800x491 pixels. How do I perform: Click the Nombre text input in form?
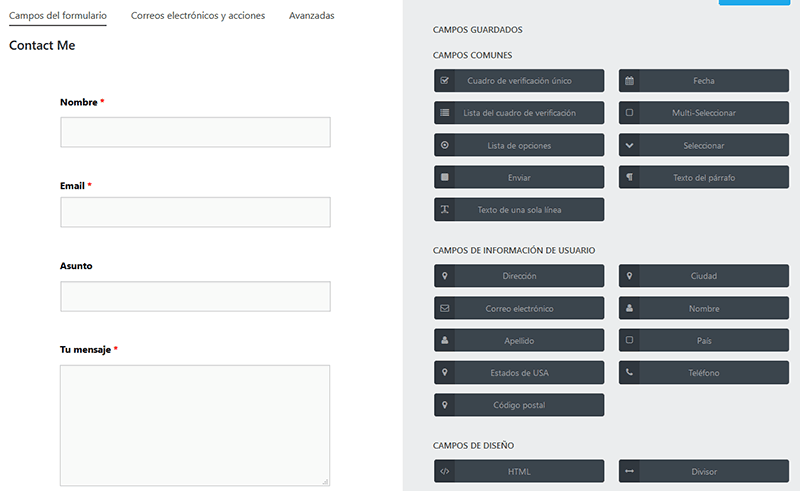[195, 132]
